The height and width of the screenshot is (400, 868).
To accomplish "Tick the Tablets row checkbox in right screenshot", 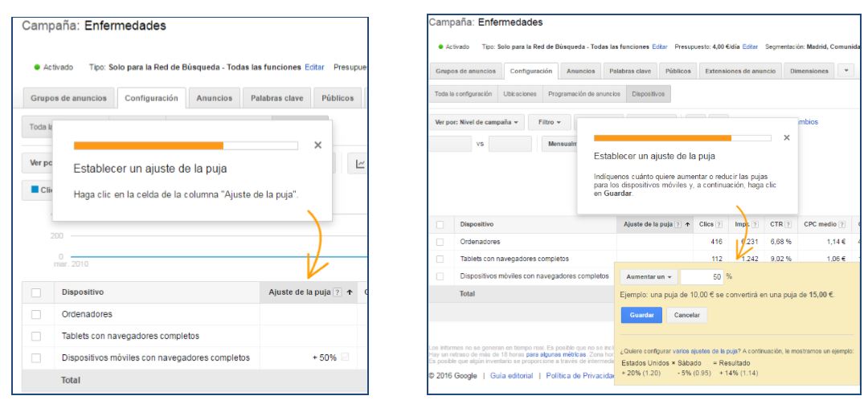I will [x=440, y=259].
